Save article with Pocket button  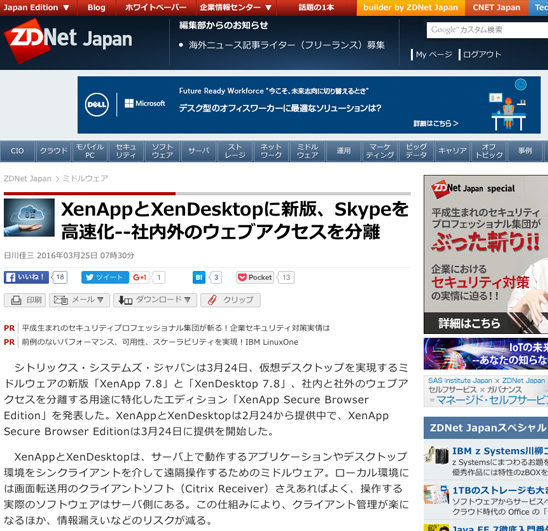[255, 277]
